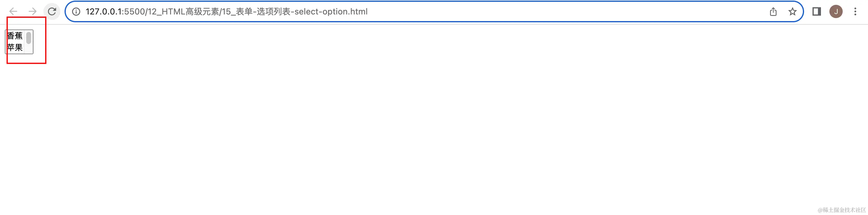Click the browser reload icon
The width and height of the screenshot is (868, 215).
coord(52,11)
